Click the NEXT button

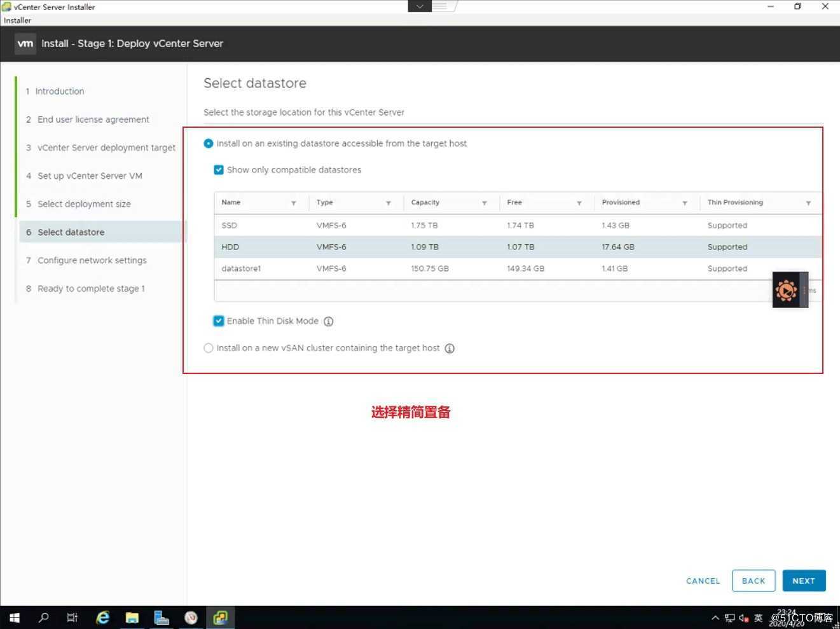pyautogui.click(x=804, y=581)
